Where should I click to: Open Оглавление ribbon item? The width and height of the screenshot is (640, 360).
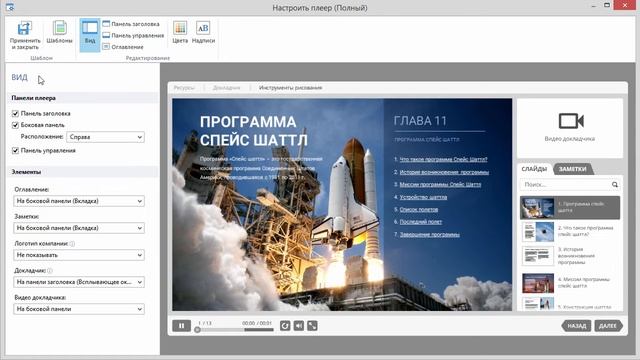(123, 47)
